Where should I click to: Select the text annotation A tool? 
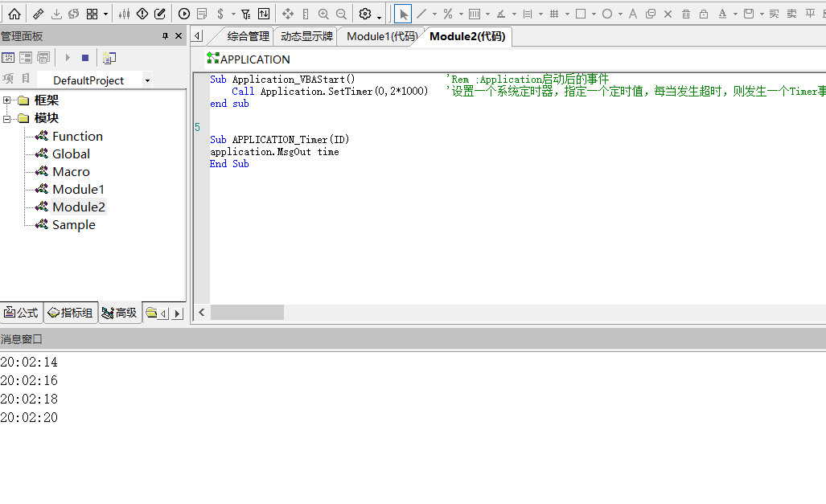(633, 14)
